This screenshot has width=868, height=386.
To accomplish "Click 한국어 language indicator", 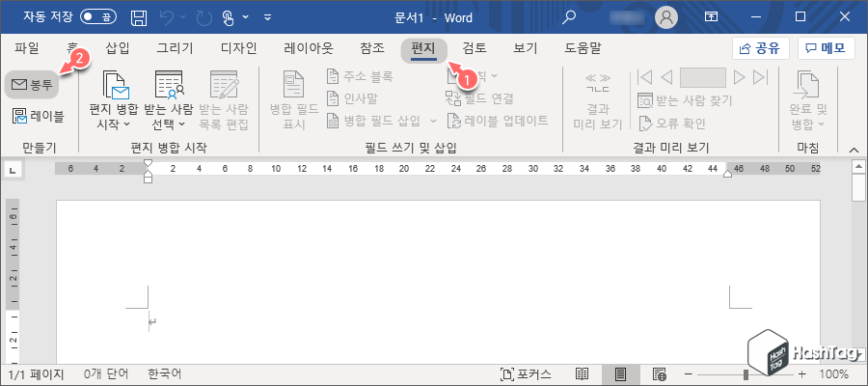I will click(x=164, y=373).
